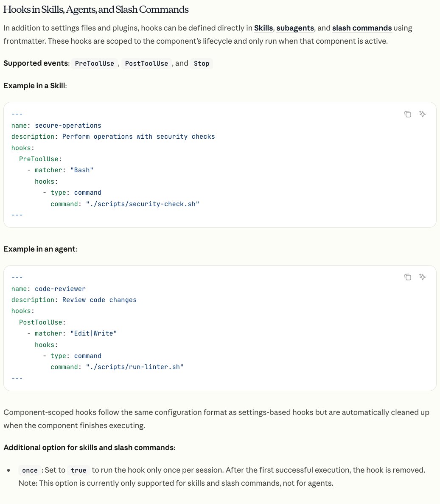
Task: Click the security-check.sh command line
Action: point(125,204)
